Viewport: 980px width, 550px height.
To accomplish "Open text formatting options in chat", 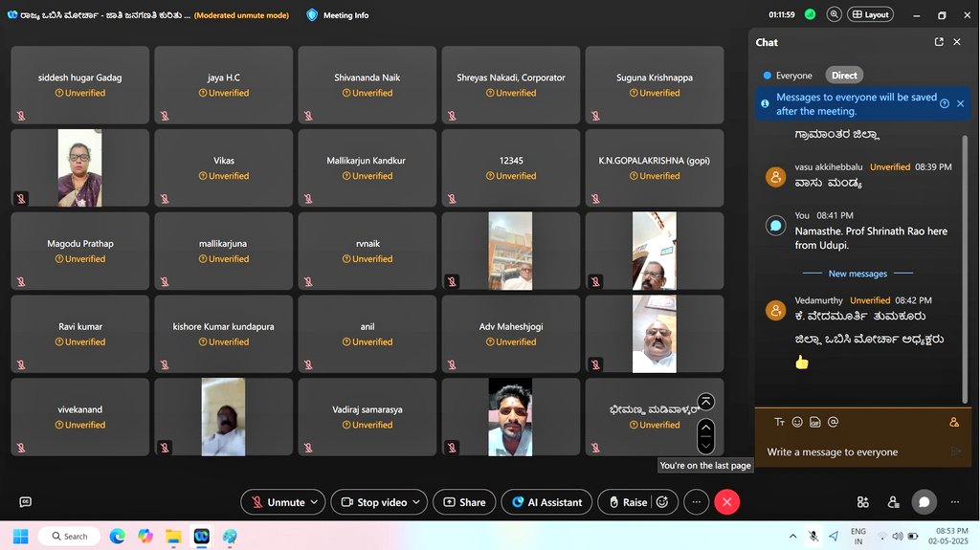I will point(779,422).
